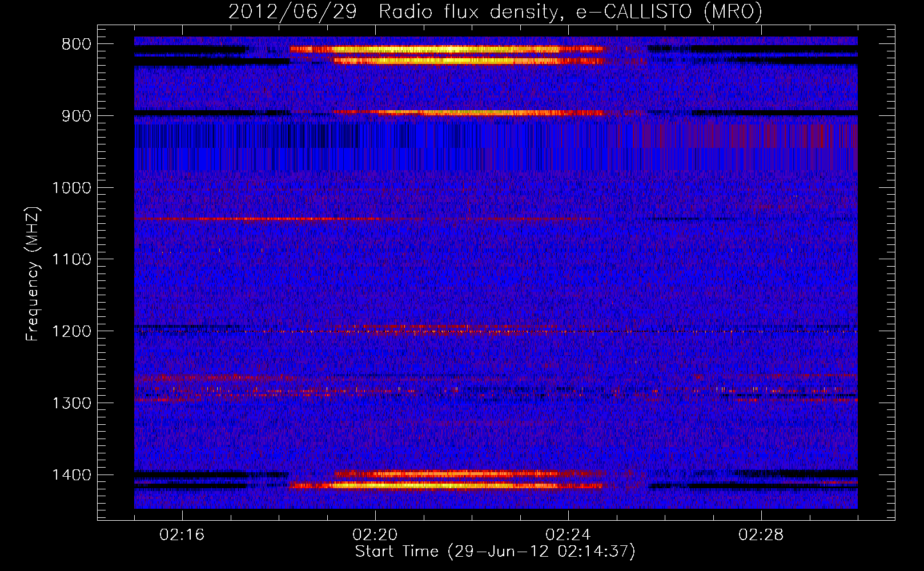
Task: Click the 900 frequency tick label
Action: tap(77, 116)
